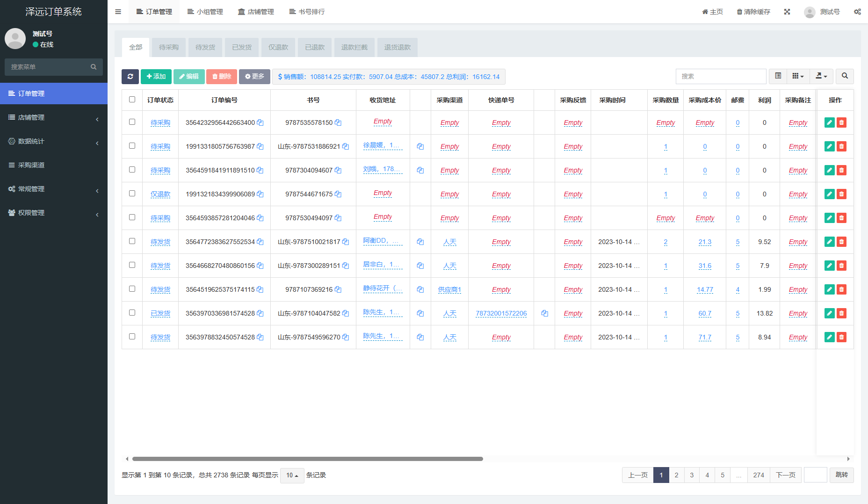Select the checkbox for order 3564591841911891510
This screenshot has height=504, width=868.
[x=132, y=169]
